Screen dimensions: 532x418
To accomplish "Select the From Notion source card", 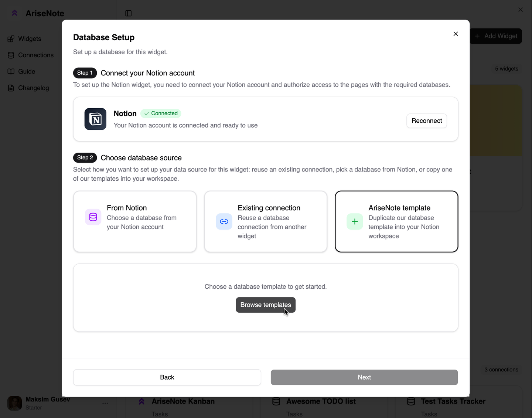I will 135,221.
